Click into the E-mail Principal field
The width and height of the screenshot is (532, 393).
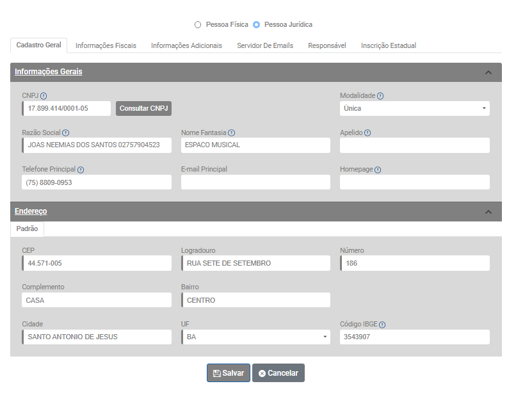pos(255,182)
